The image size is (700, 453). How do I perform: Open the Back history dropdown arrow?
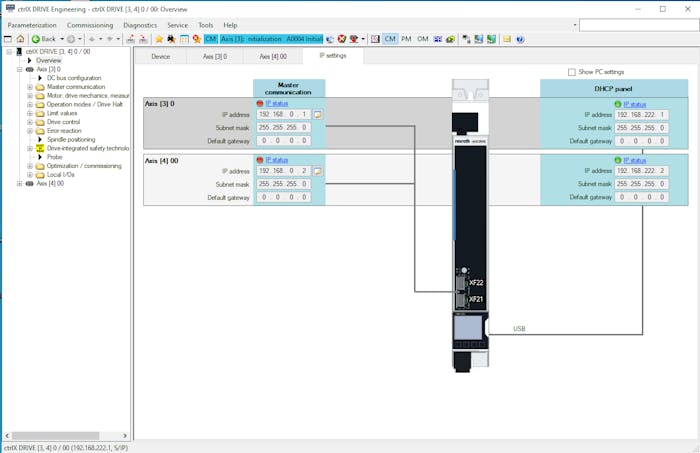(x=61, y=39)
